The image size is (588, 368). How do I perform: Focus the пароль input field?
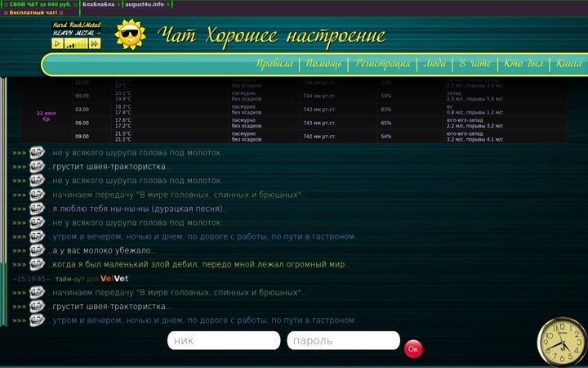click(x=343, y=340)
